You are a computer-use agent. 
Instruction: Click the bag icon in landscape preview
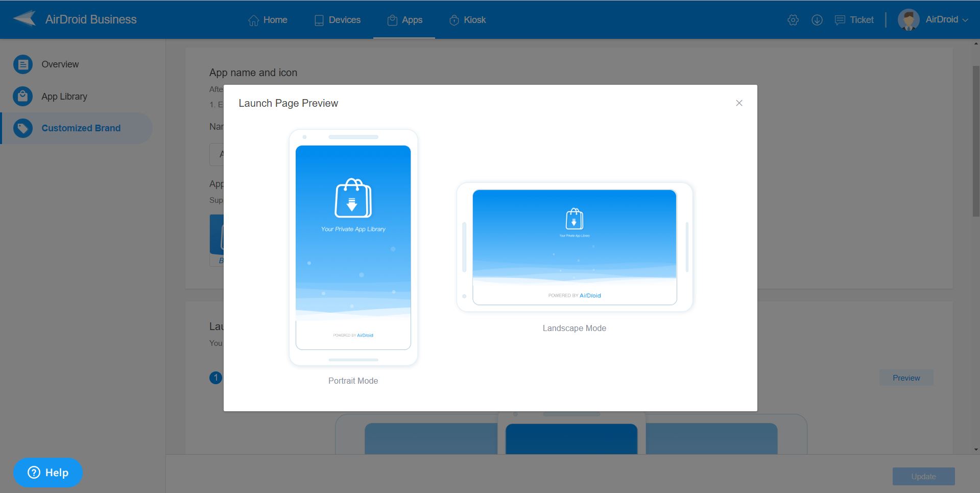click(575, 219)
